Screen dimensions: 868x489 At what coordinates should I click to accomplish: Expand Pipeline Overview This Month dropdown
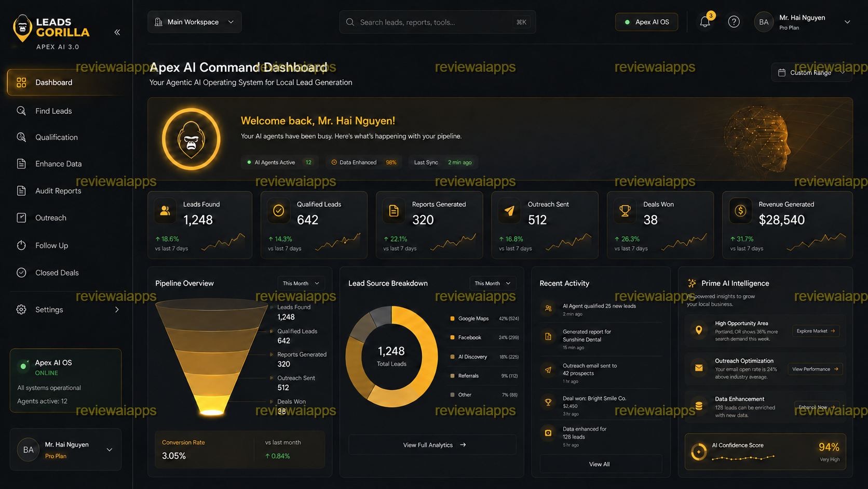point(301,283)
